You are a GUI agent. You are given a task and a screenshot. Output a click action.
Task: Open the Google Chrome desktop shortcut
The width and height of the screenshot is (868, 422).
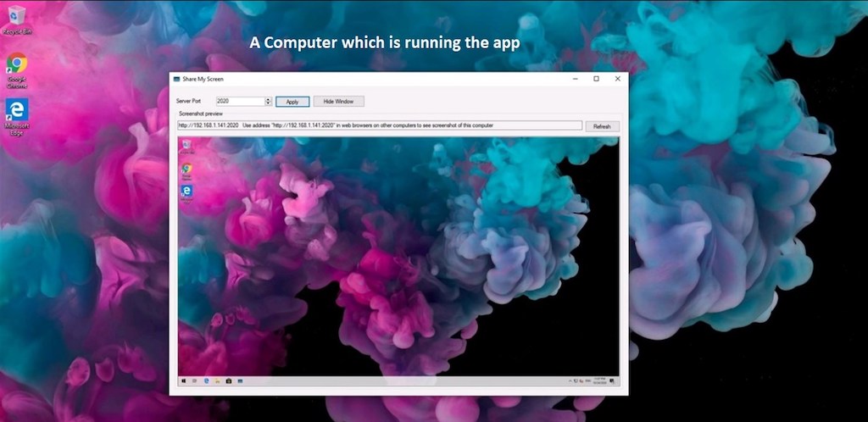click(x=16, y=66)
